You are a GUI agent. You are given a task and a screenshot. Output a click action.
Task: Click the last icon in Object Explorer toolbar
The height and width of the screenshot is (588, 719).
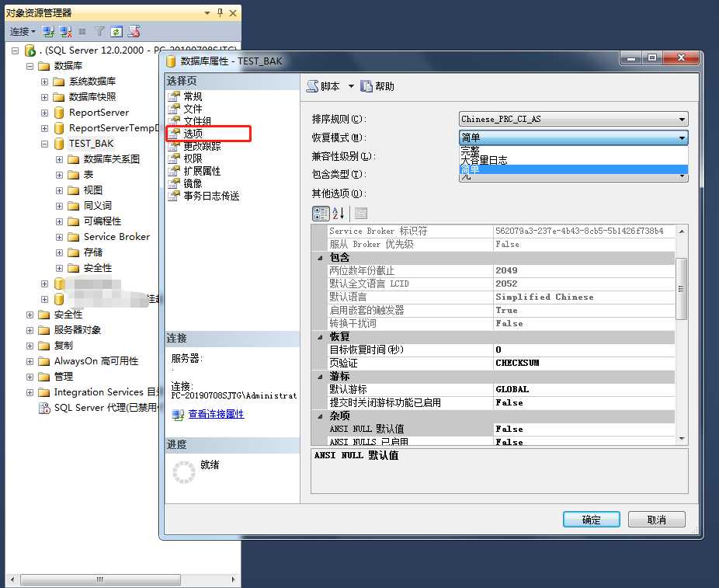click(x=134, y=31)
